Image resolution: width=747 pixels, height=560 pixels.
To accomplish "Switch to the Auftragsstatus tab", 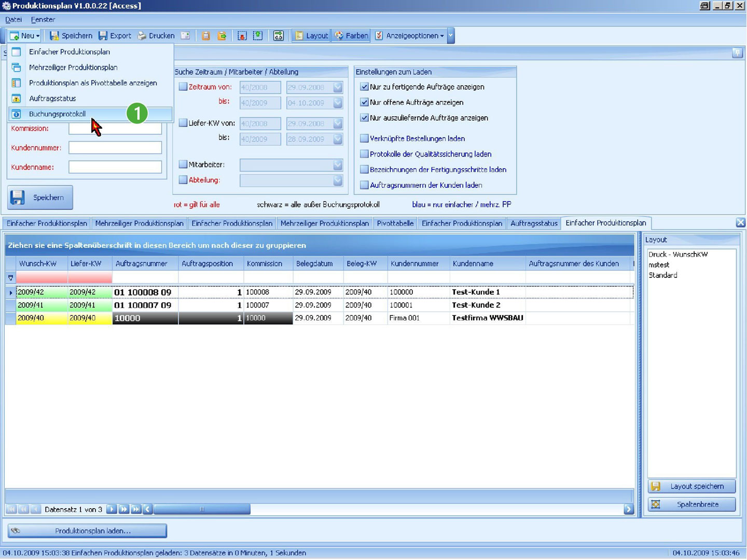I will pyautogui.click(x=534, y=223).
